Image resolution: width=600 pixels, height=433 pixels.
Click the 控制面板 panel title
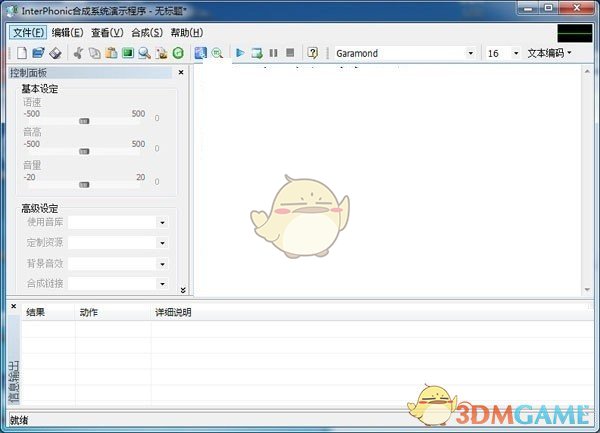point(28,73)
